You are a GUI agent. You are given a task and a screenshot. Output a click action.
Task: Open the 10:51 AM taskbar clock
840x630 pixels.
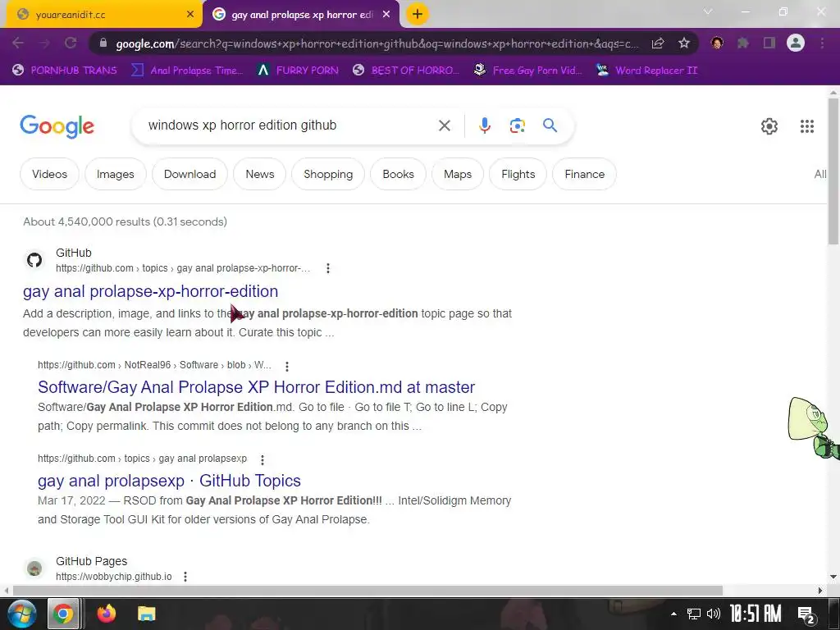click(x=756, y=614)
